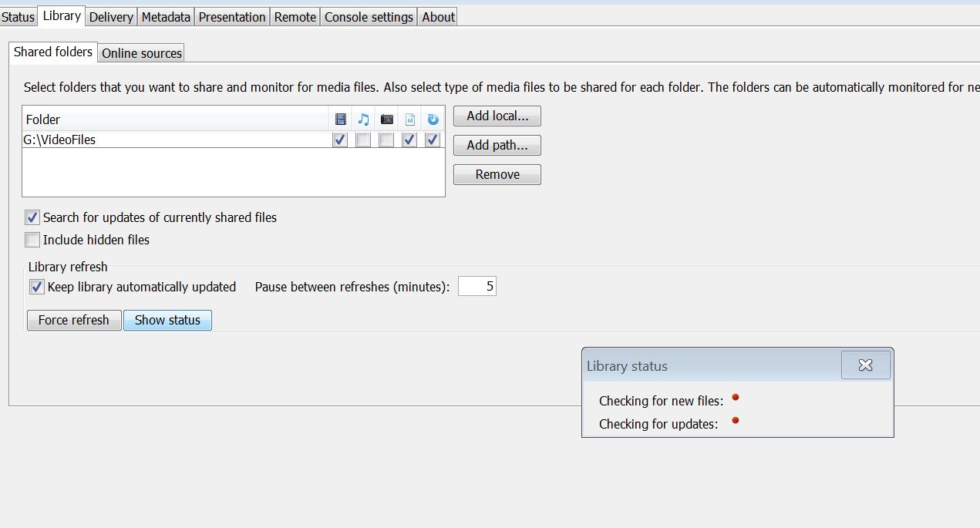Click the refresh pause minutes field
Image resolution: width=980 pixels, height=528 pixels.
coord(477,287)
